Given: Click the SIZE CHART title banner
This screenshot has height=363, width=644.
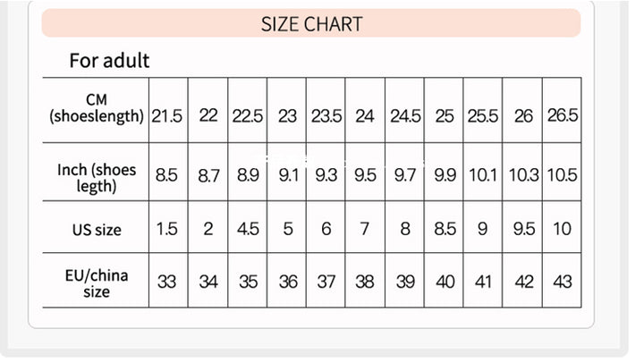Looking at the screenshot, I should tap(311, 23).
